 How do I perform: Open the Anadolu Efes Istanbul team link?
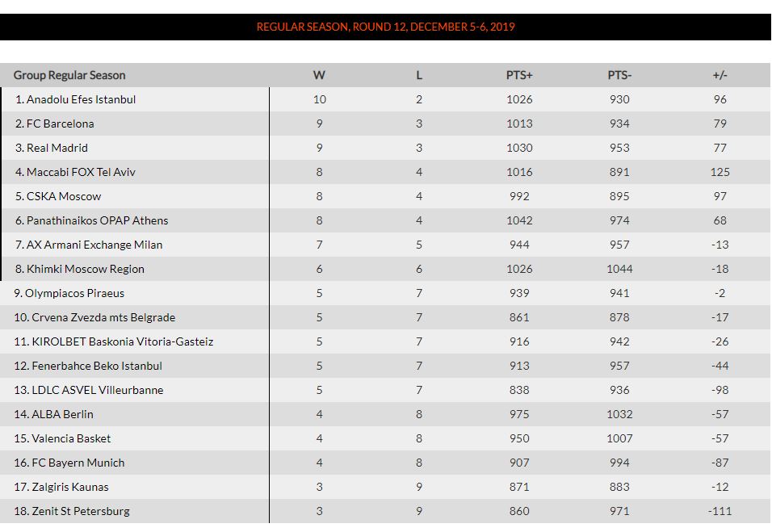[81, 99]
